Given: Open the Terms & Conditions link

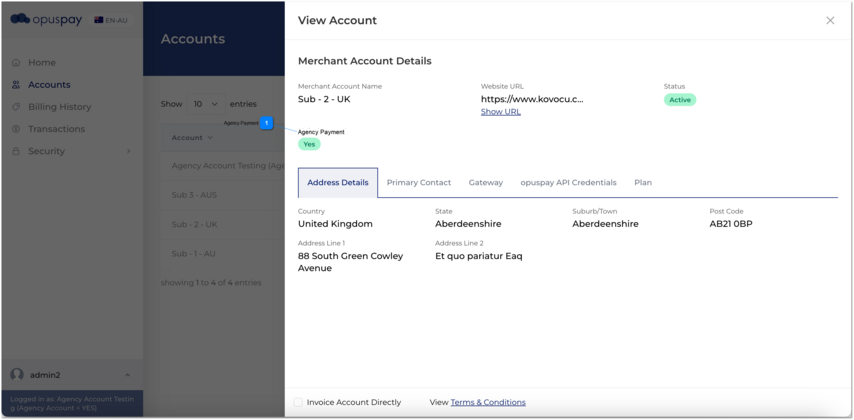Looking at the screenshot, I should pyautogui.click(x=487, y=402).
